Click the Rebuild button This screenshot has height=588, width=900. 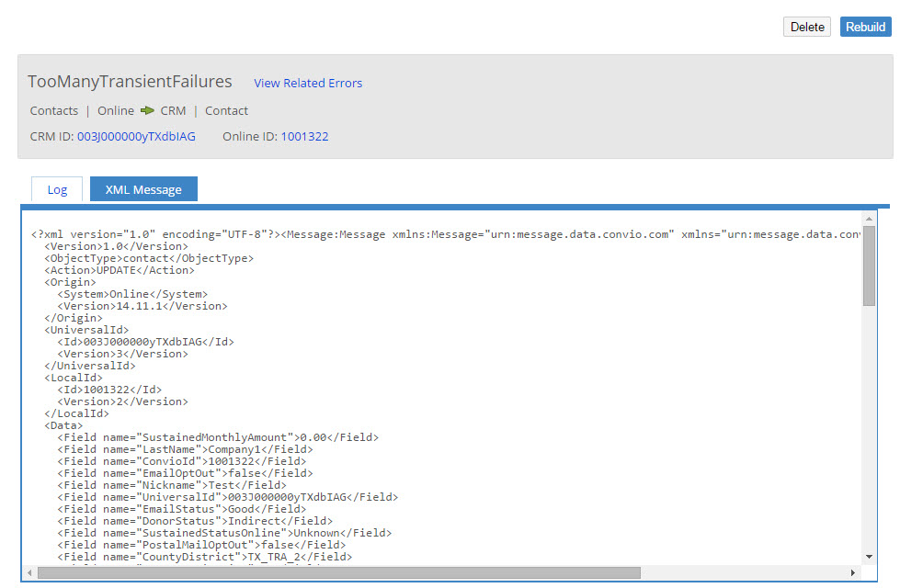[866, 27]
